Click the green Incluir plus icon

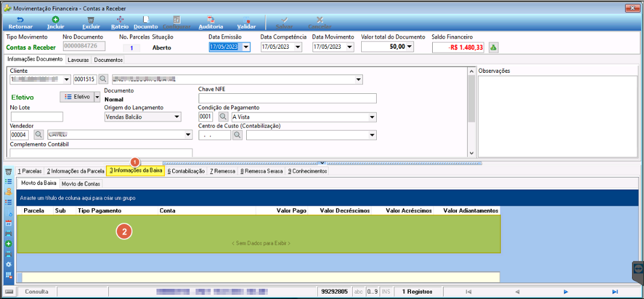(55, 19)
